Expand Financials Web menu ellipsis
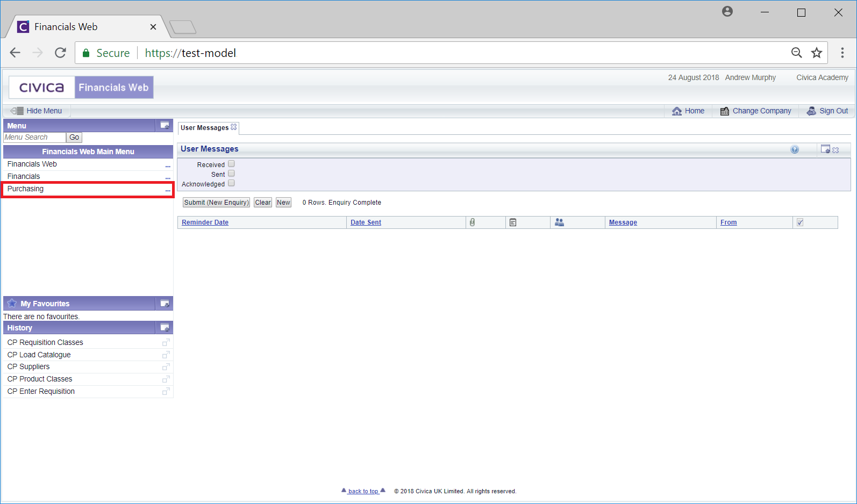 point(168,166)
